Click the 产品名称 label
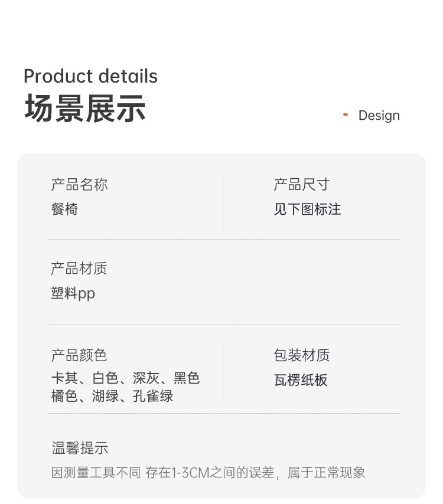 click(x=79, y=185)
